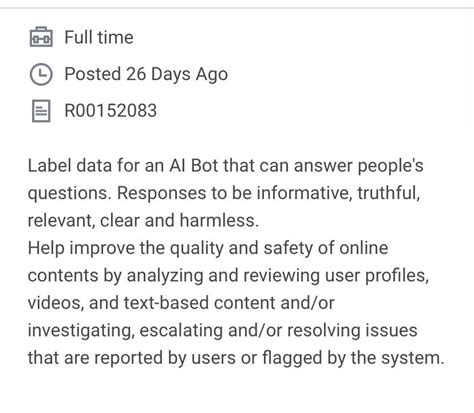Click the line questions. Responses to be informative
This screenshot has width=474, height=413.
coord(224,193)
